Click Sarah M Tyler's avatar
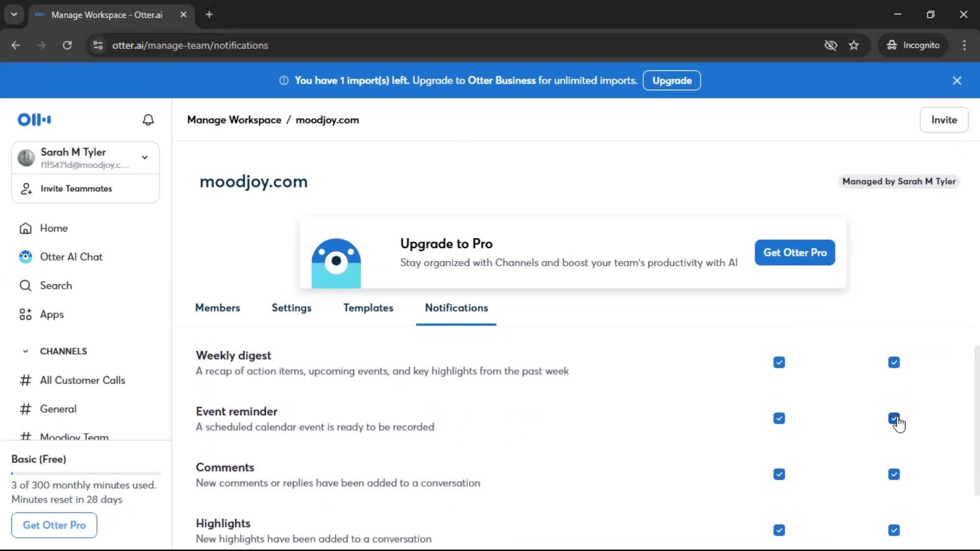This screenshot has height=551, width=980. point(26,158)
